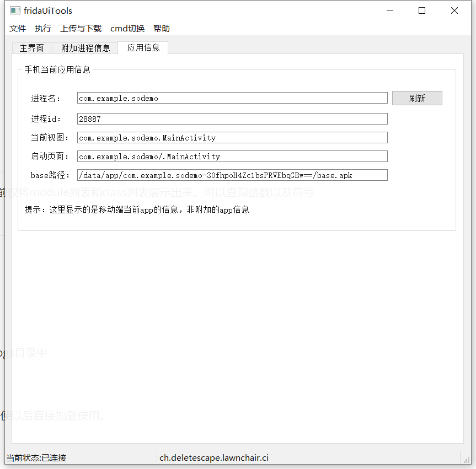The height and width of the screenshot is (469, 476).
Task: Click ch.deletescape.lawnchair.ci in status bar
Action: (214, 458)
